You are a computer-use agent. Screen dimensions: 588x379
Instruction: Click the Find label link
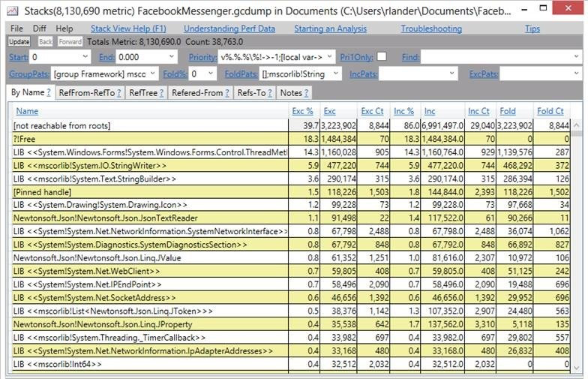(411, 57)
